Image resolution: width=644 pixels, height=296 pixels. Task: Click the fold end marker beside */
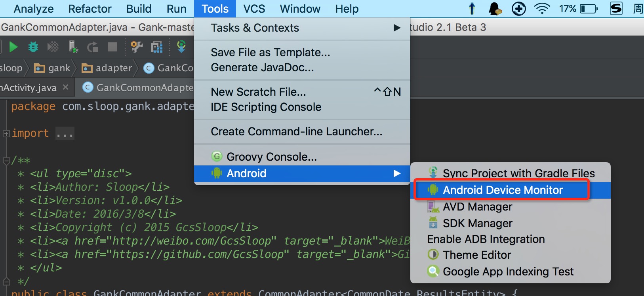(6, 281)
